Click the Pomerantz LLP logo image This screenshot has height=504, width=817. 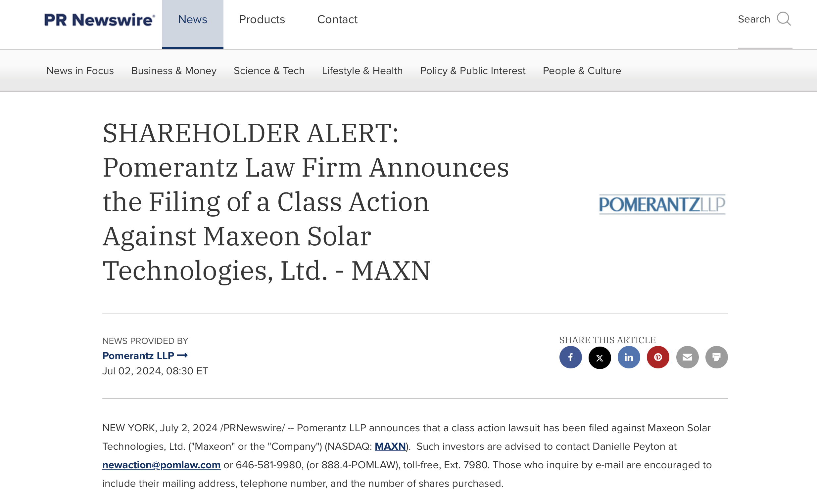(x=662, y=204)
